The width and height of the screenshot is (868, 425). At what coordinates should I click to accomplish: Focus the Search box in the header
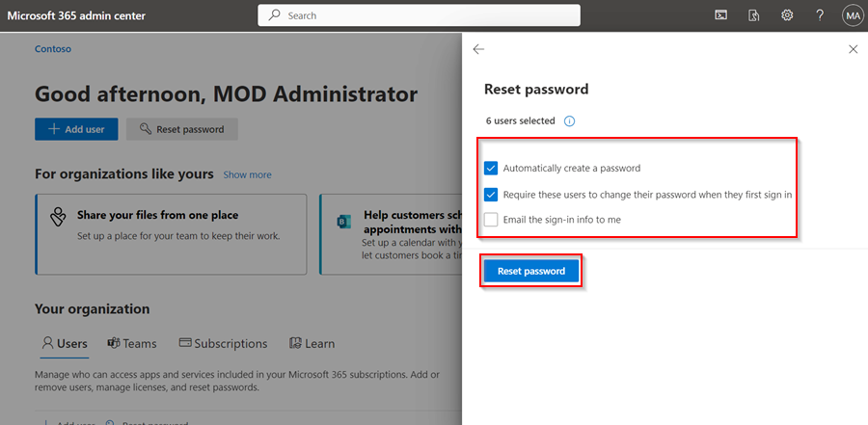[420, 15]
